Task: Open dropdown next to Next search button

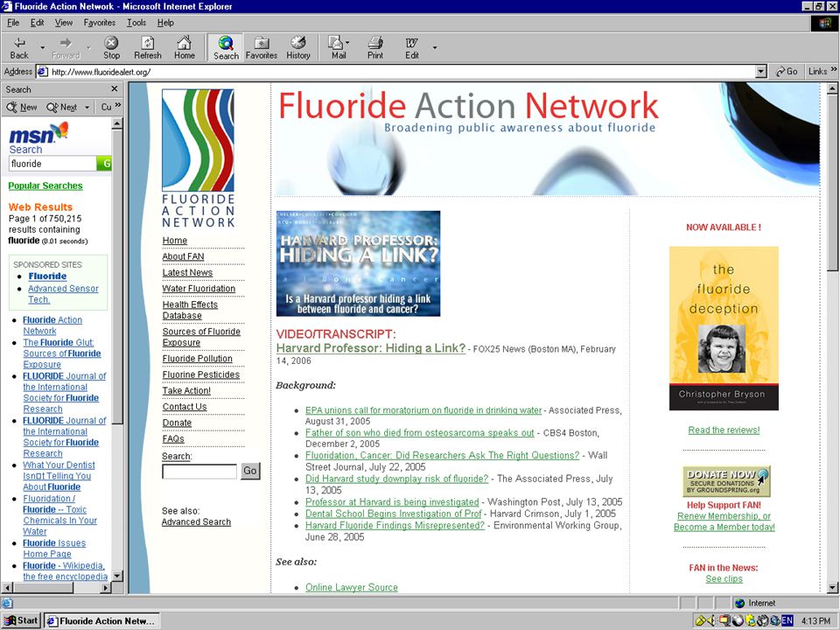Action: 87,107
